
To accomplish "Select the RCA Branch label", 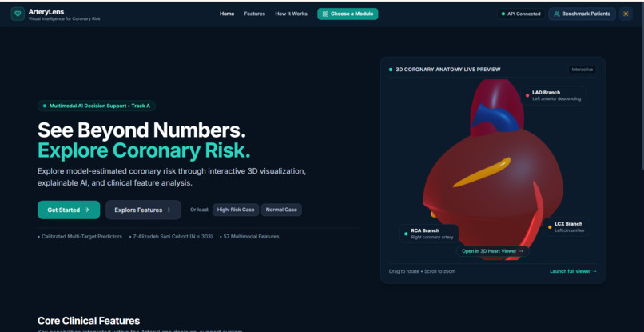I will point(429,234).
